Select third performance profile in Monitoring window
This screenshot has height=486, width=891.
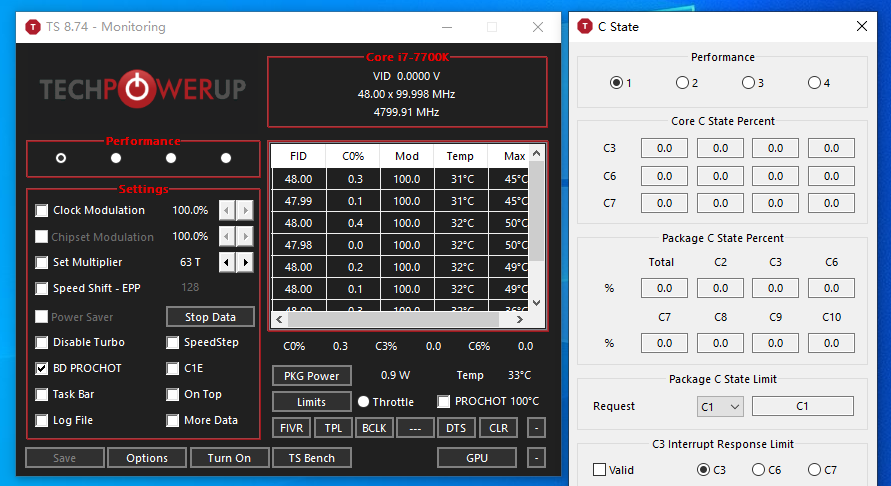(171, 158)
